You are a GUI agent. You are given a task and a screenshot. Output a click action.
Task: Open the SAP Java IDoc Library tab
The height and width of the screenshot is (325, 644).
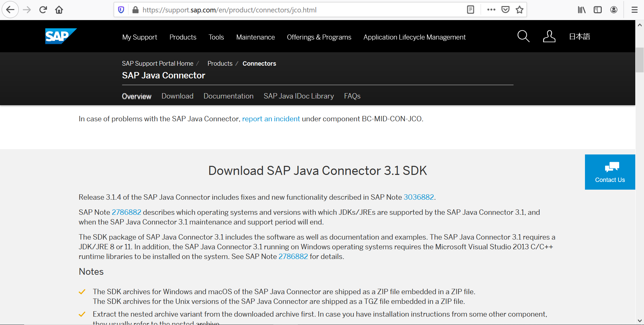click(x=299, y=96)
